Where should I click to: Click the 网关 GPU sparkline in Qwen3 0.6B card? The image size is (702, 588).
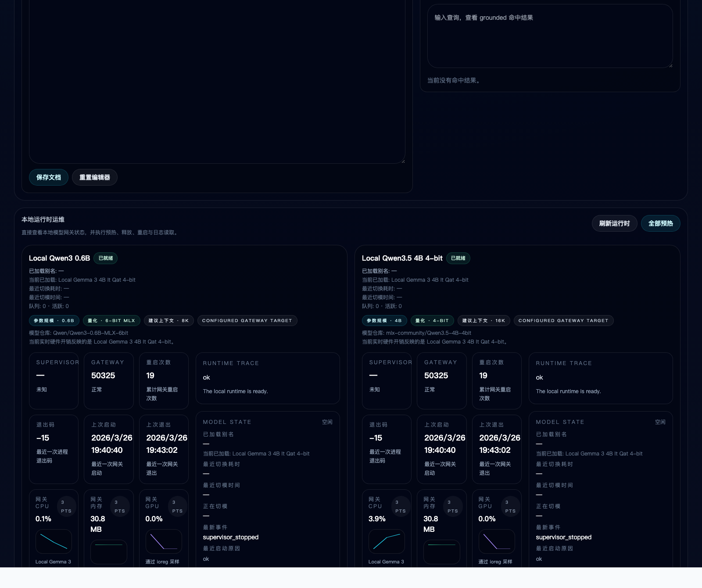tap(164, 541)
